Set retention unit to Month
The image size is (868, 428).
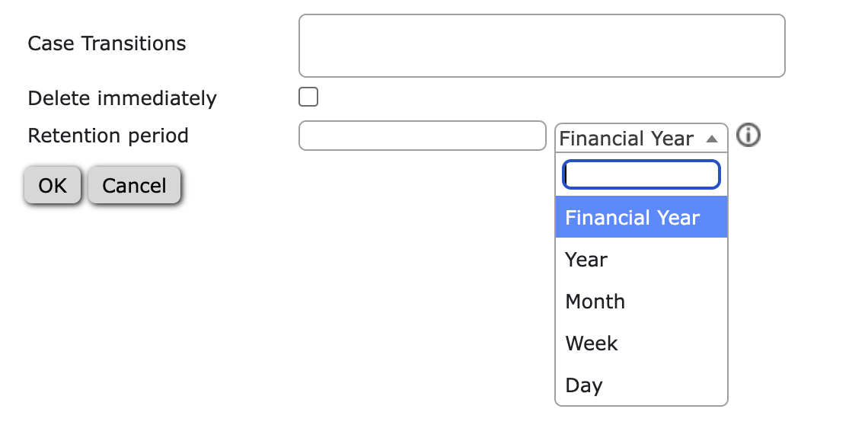tap(641, 302)
